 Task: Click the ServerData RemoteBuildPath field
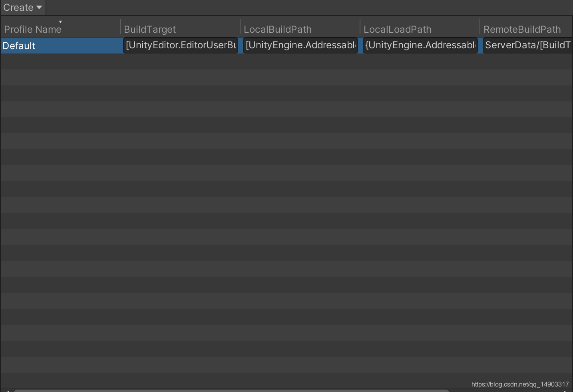(527, 45)
